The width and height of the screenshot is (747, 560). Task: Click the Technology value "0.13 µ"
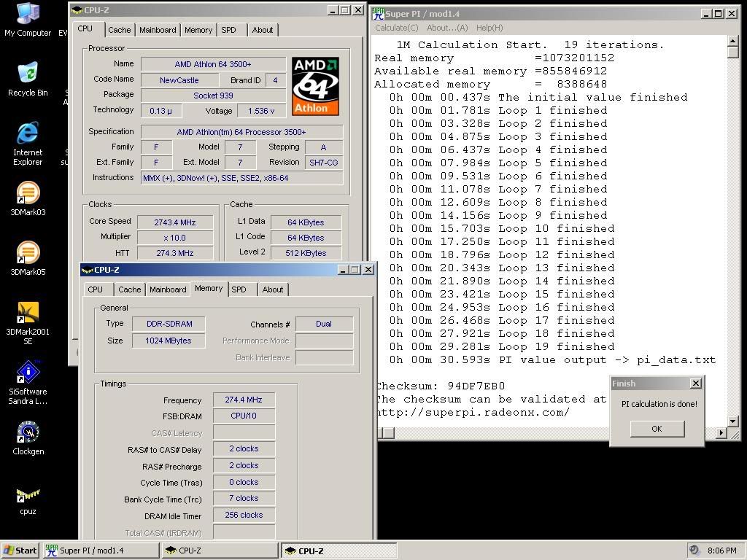click(x=160, y=111)
